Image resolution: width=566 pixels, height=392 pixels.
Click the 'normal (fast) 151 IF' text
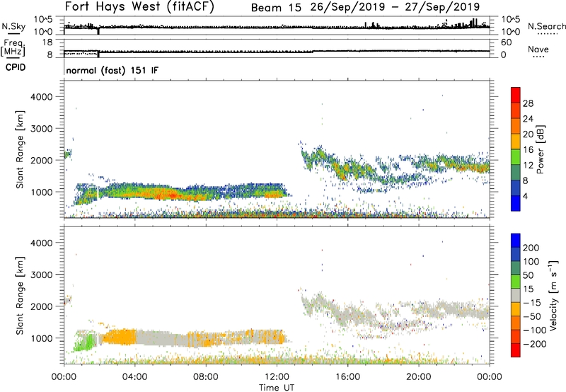click(x=112, y=70)
